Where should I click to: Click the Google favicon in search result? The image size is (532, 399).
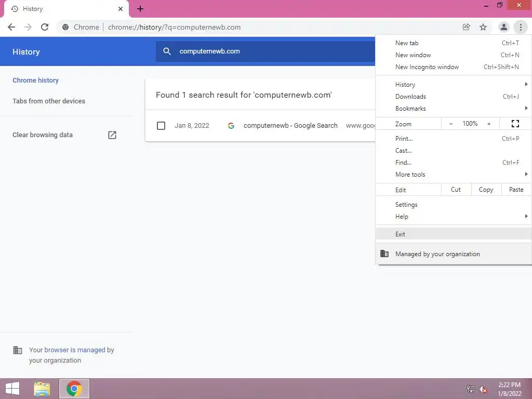click(231, 126)
